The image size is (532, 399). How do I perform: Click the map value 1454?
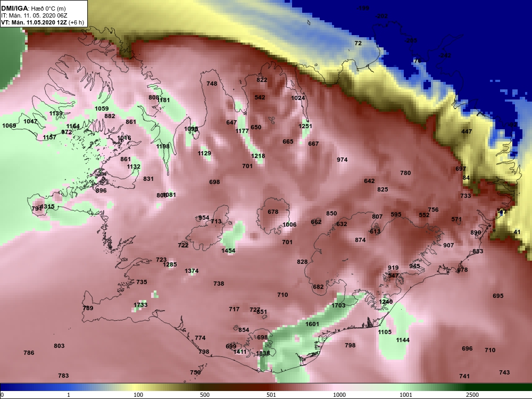tap(228, 251)
